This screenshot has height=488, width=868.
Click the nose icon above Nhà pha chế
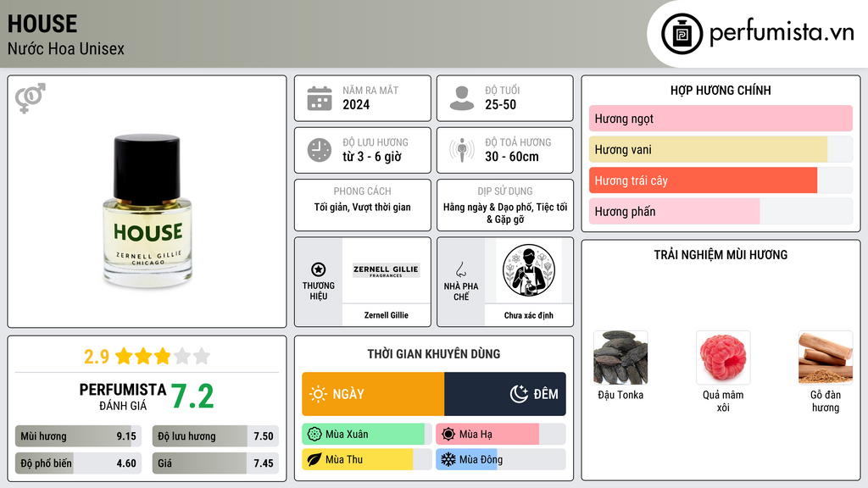[460, 269]
